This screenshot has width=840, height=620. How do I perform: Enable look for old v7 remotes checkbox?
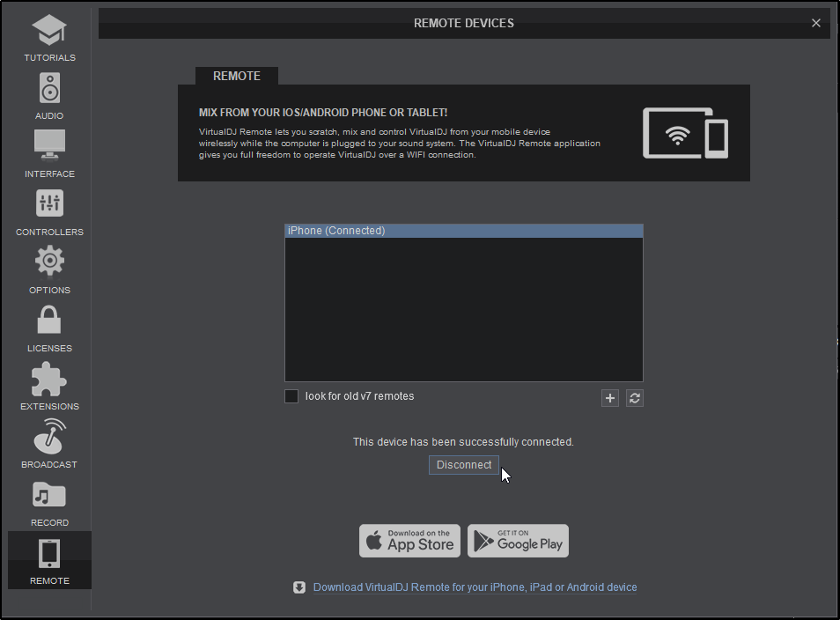pyautogui.click(x=291, y=396)
